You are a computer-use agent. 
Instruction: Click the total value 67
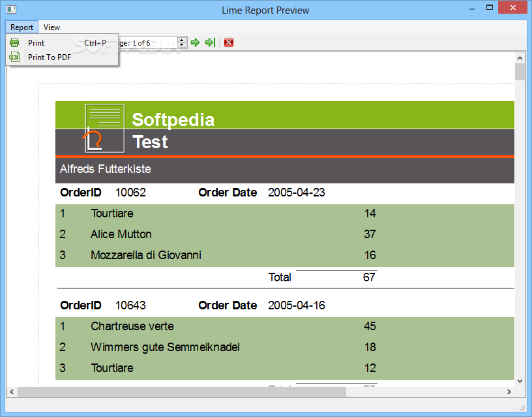tap(369, 277)
